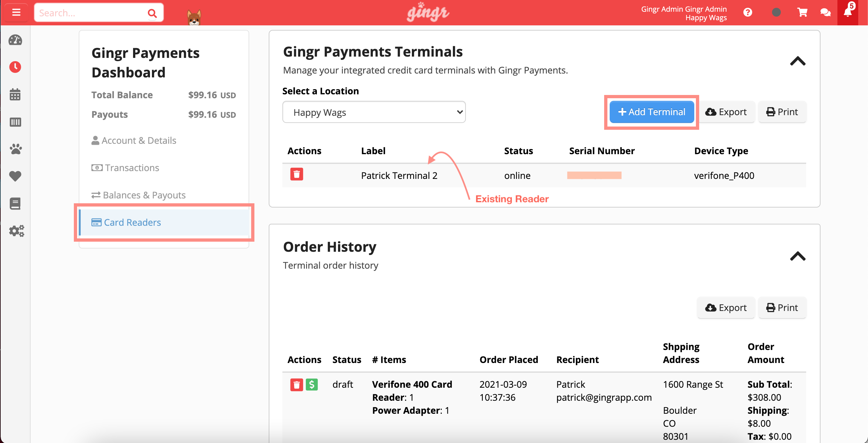Open the calendar sidebar icon
This screenshot has height=443, width=868.
click(15, 94)
